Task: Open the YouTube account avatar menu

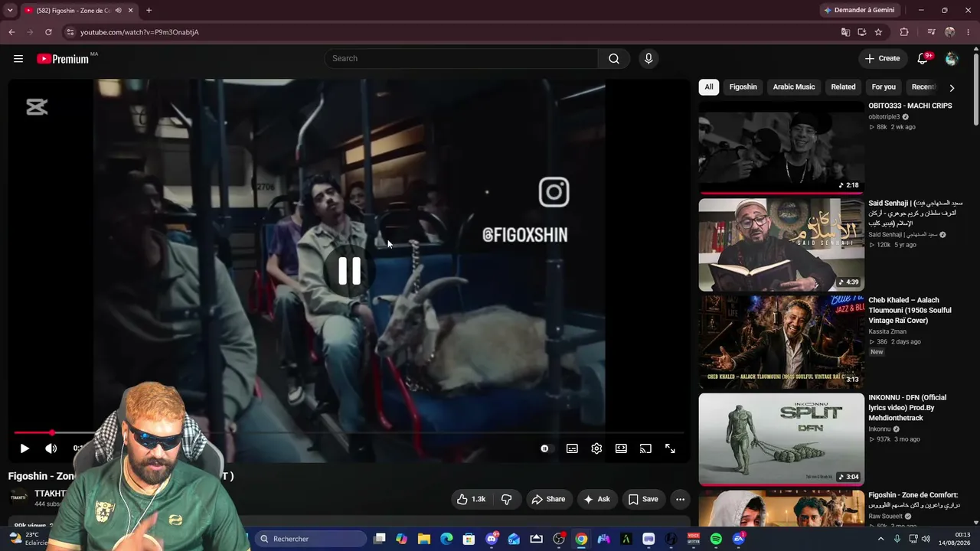Action: click(952, 59)
